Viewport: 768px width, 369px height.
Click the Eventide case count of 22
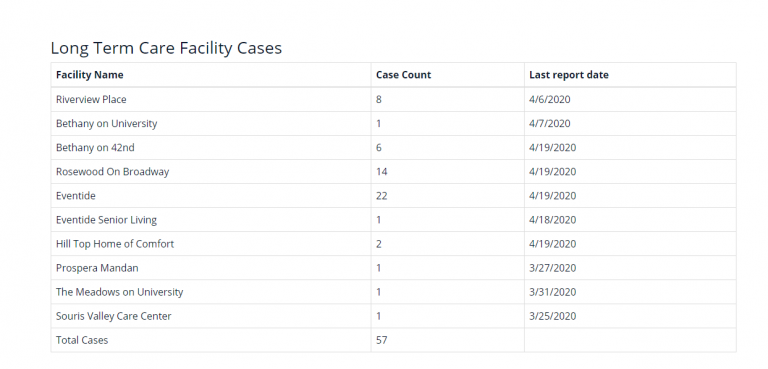coord(382,196)
